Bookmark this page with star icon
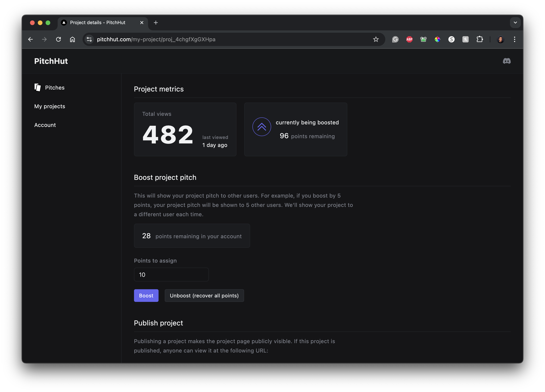 tap(376, 39)
